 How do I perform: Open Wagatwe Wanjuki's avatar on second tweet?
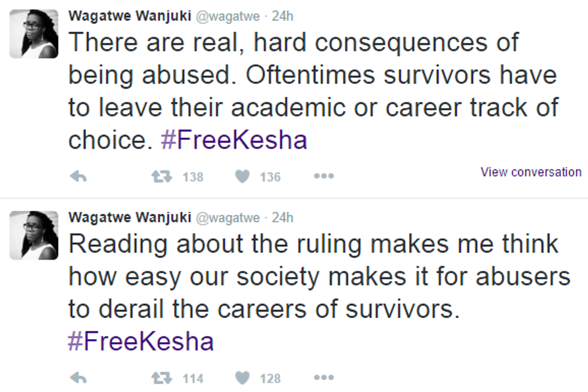coord(34,235)
